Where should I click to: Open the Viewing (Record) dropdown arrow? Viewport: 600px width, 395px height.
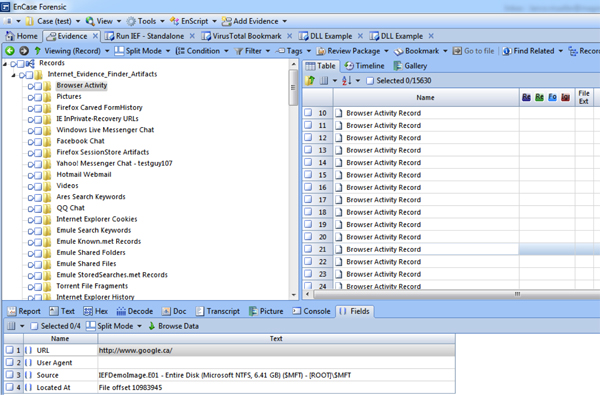pyautogui.click(x=107, y=51)
